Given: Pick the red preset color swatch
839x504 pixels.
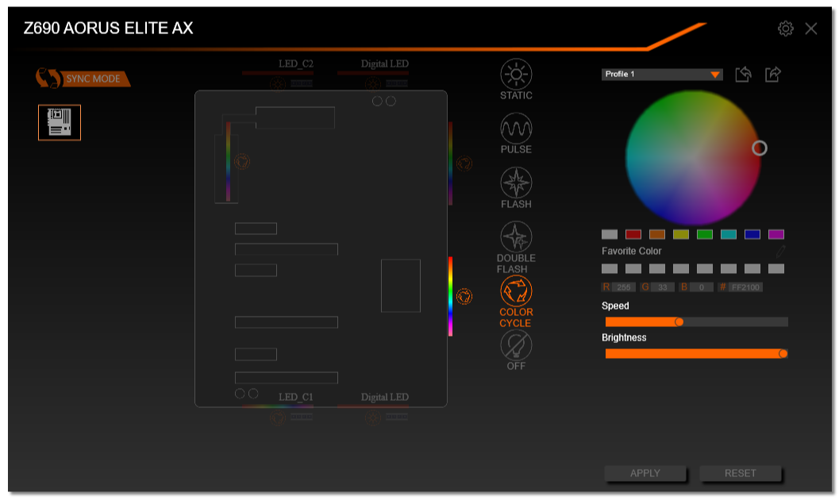Looking at the screenshot, I should 633,234.
